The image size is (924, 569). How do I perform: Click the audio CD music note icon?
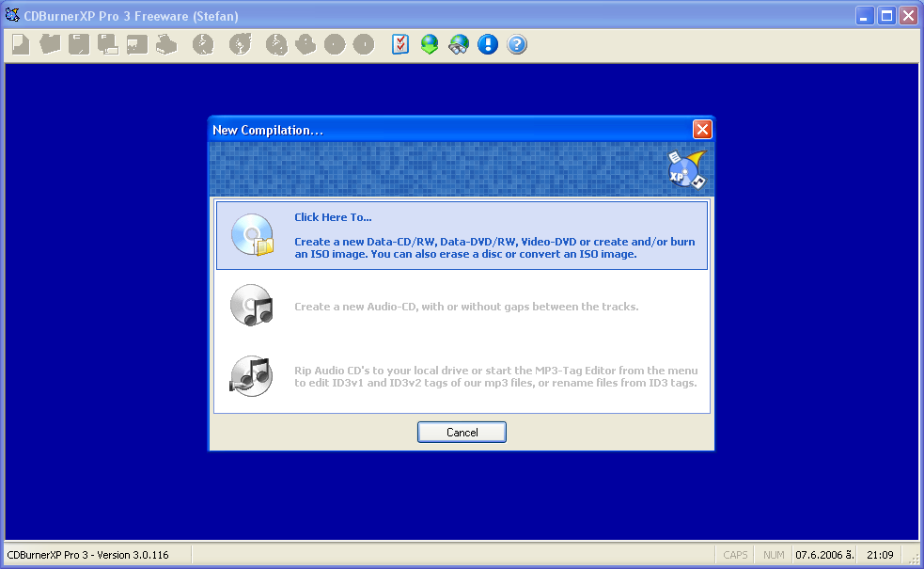click(x=252, y=306)
